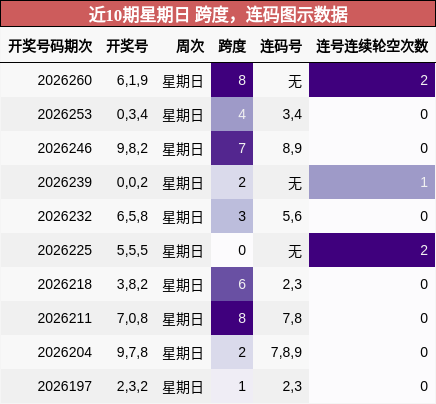Image resolution: width=436 pixels, height=404 pixels.
Task: Click consecutive code 8,9
Action: (292, 148)
